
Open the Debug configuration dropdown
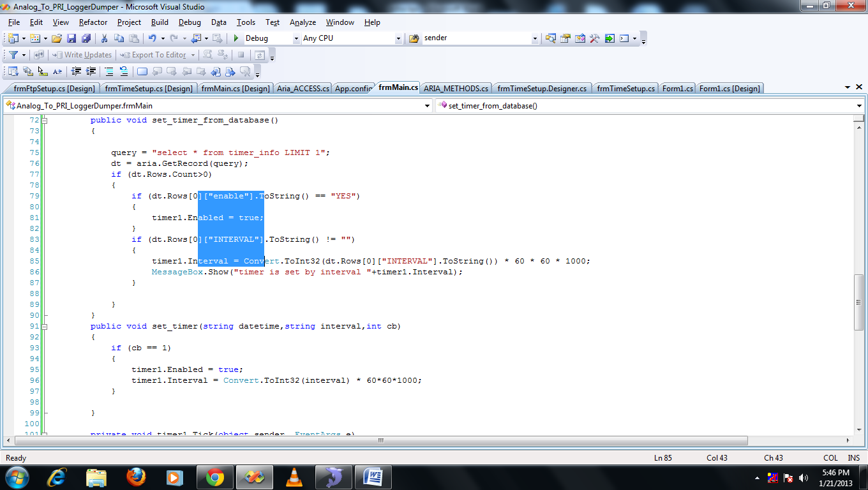coord(296,38)
